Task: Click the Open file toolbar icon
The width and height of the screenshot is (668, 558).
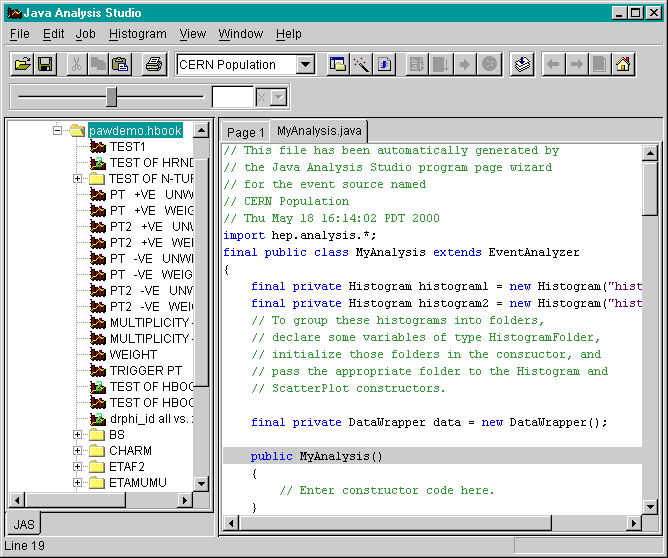Action: 23,65
